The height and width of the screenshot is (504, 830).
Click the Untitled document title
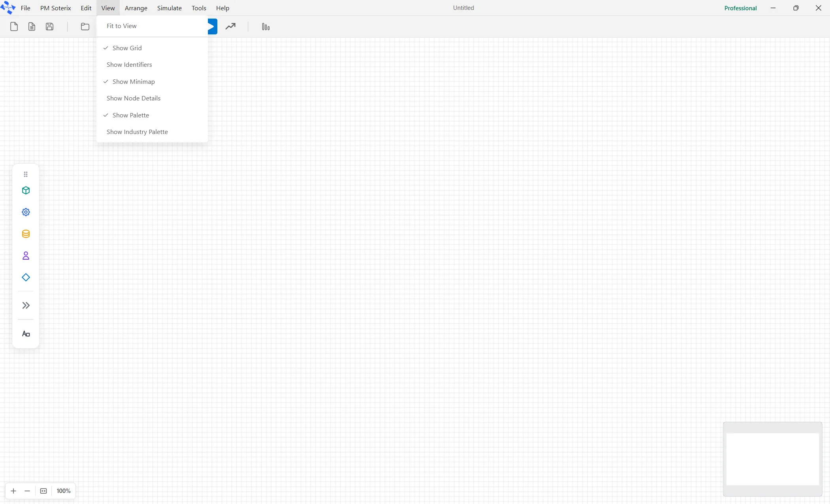(x=463, y=8)
